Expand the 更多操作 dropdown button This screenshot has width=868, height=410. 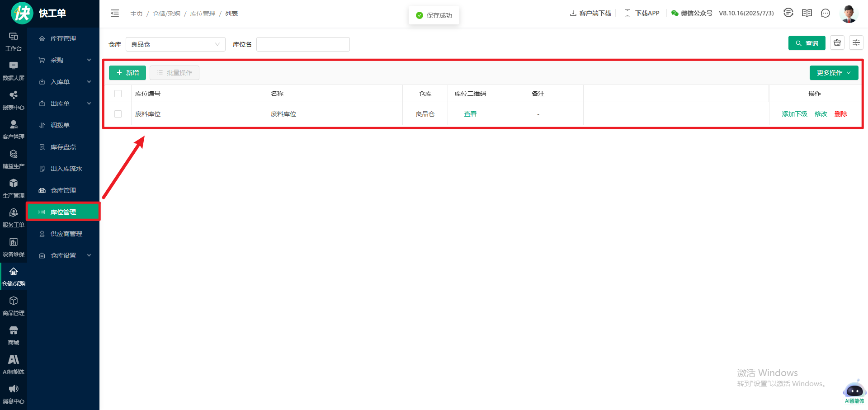pos(834,73)
